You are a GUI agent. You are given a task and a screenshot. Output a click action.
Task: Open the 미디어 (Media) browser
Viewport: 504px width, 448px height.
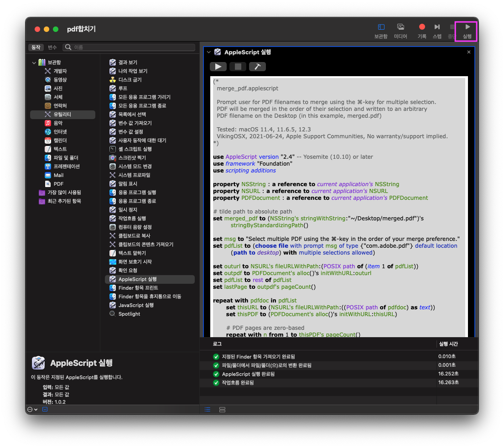(x=400, y=31)
